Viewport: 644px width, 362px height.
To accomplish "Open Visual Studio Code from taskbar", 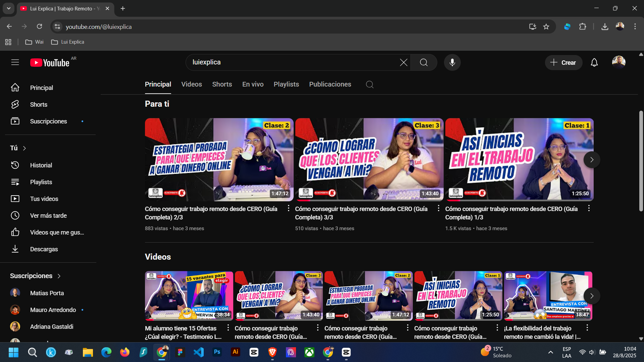I will [199, 352].
